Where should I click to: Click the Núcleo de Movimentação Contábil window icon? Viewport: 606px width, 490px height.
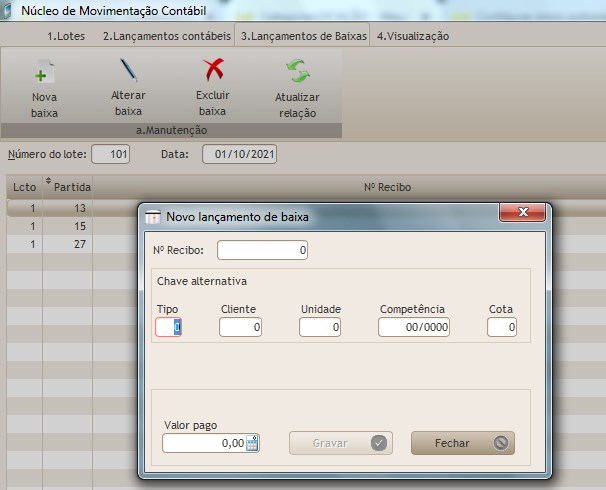pos(10,9)
